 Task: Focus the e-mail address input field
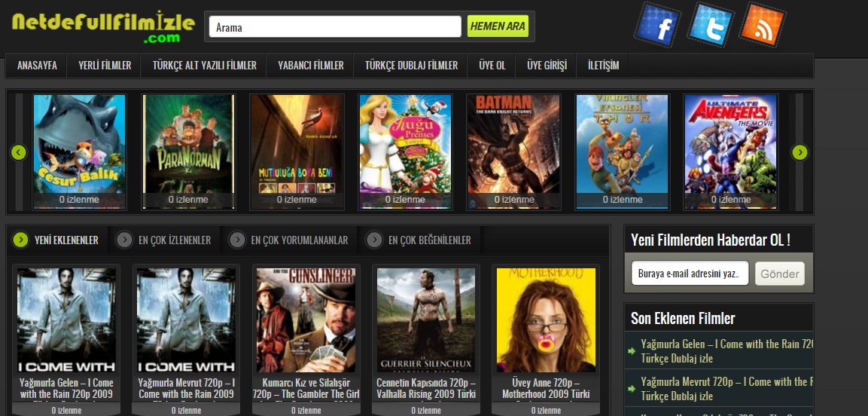pos(690,274)
